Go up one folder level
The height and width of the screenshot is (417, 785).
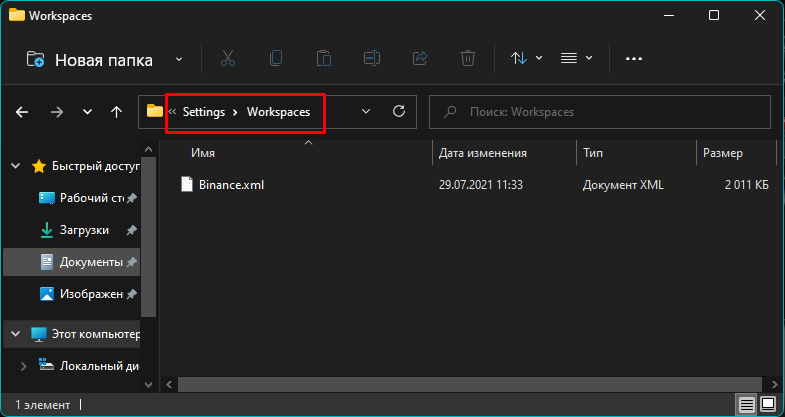point(117,112)
